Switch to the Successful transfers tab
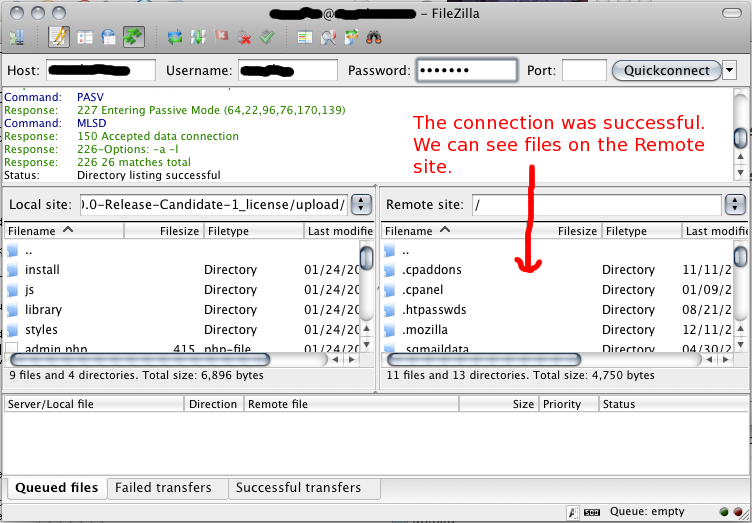This screenshot has width=752, height=523. (x=297, y=488)
